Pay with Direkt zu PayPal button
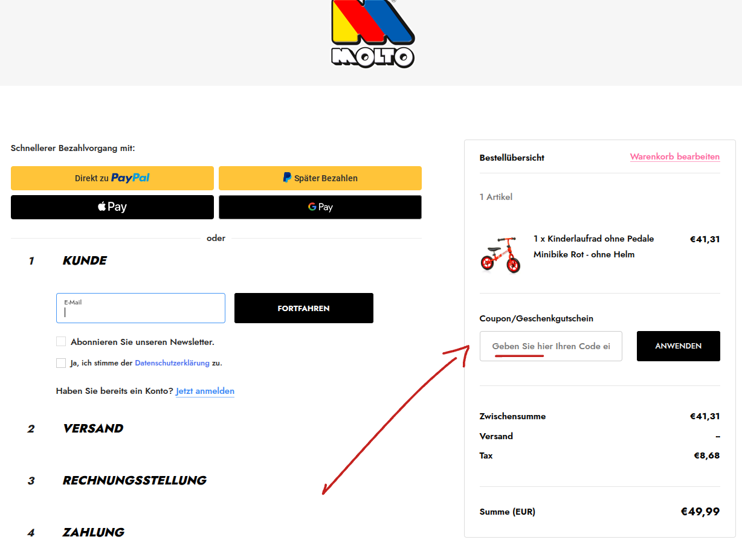 coord(112,178)
